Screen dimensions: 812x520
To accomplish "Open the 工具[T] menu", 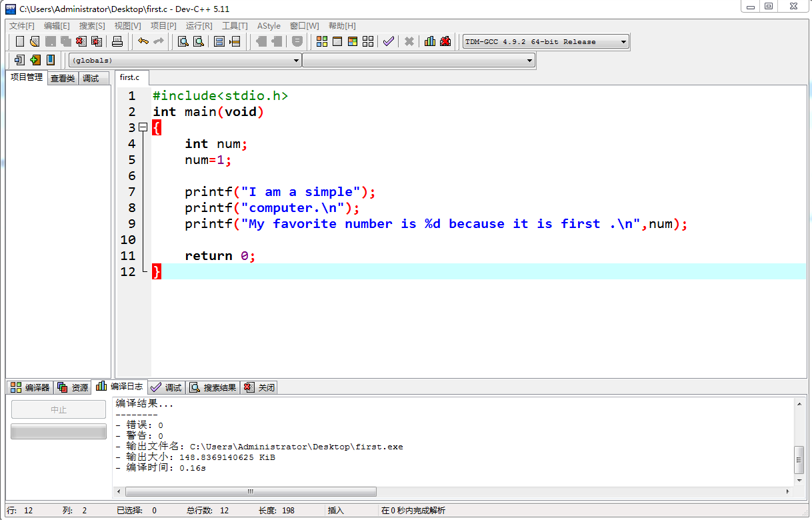I will (235, 25).
